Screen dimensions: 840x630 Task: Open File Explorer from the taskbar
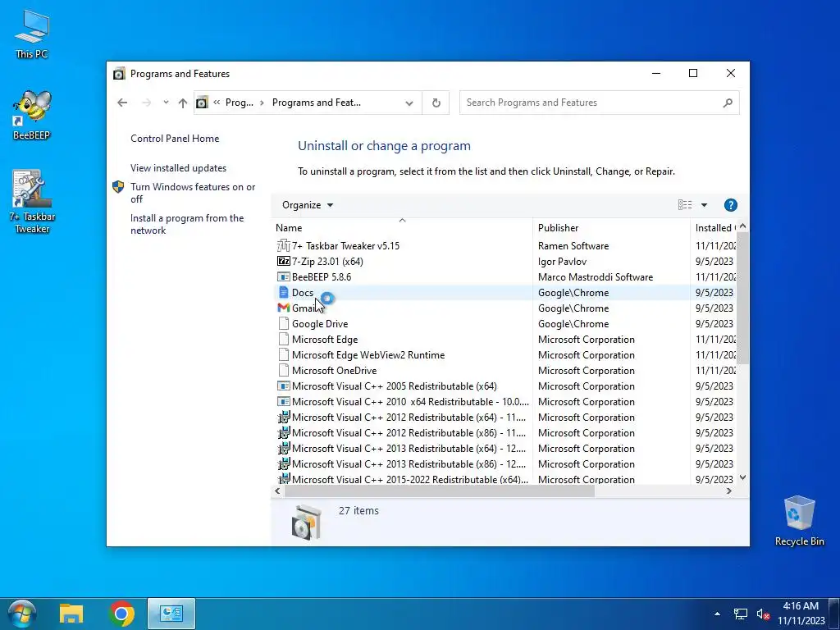tap(71, 614)
